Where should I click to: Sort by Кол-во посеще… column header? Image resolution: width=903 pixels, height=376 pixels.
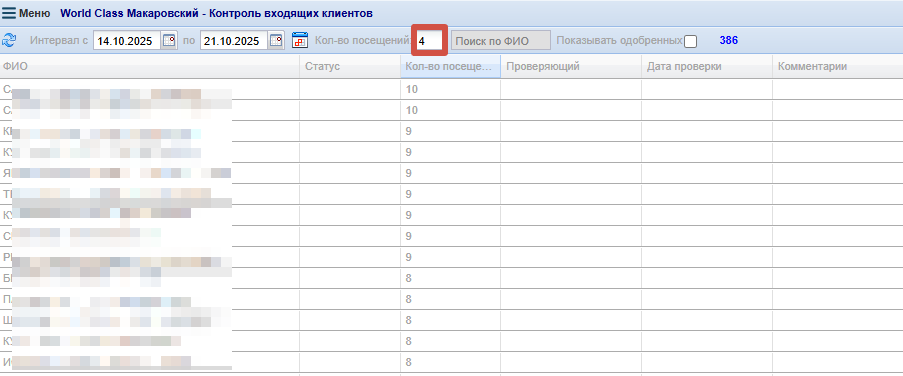450,67
